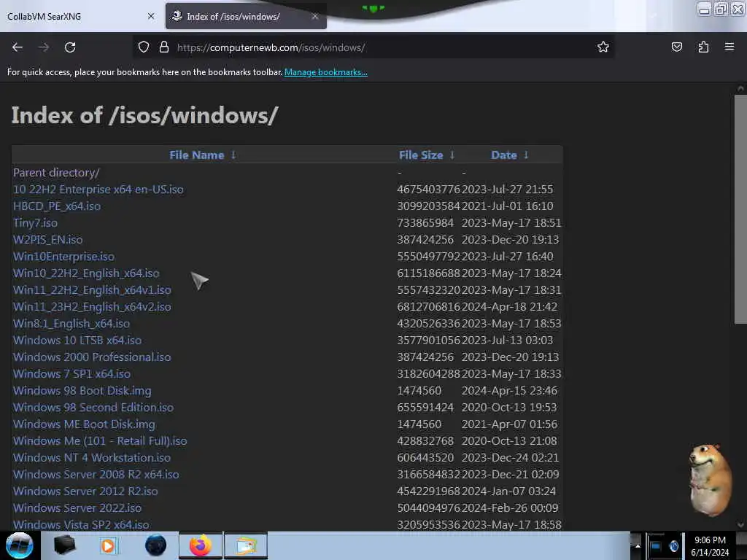Open the Manage bookmarks link
The width and height of the screenshot is (747, 560).
pos(326,72)
